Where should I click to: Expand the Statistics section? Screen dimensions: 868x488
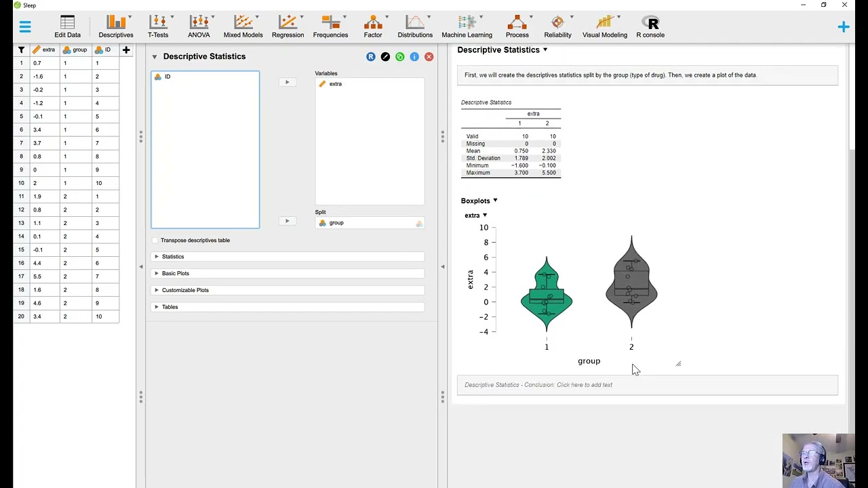point(288,257)
